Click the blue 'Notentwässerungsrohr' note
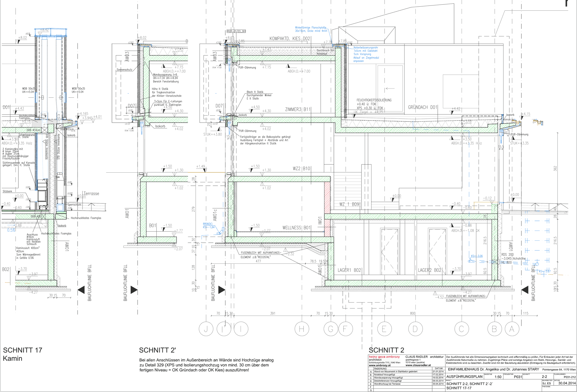Viewport: 577px width, 392px height. (366, 48)
